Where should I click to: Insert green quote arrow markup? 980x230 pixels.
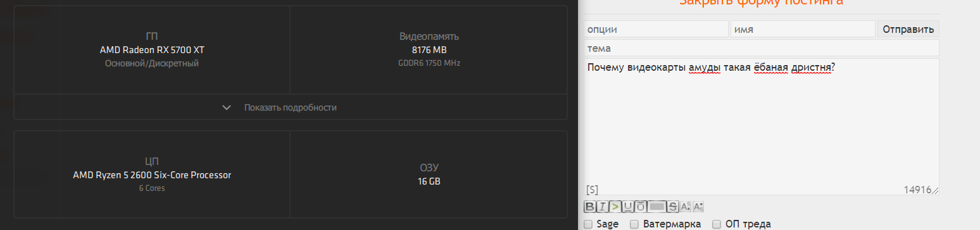coord(615,207)
